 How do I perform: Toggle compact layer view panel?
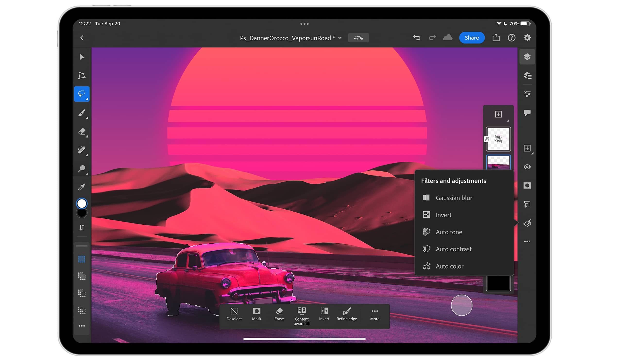[x=527, y=57]
